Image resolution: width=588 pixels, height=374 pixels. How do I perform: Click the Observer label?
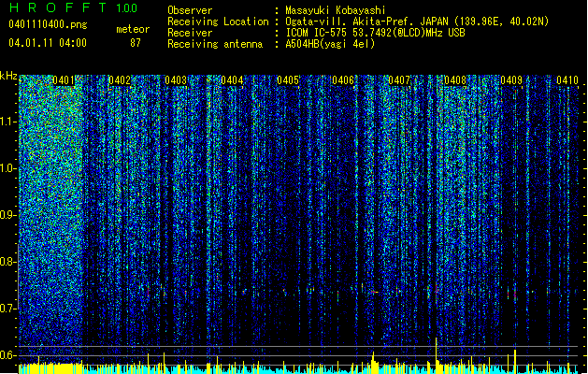click(190, 10)
